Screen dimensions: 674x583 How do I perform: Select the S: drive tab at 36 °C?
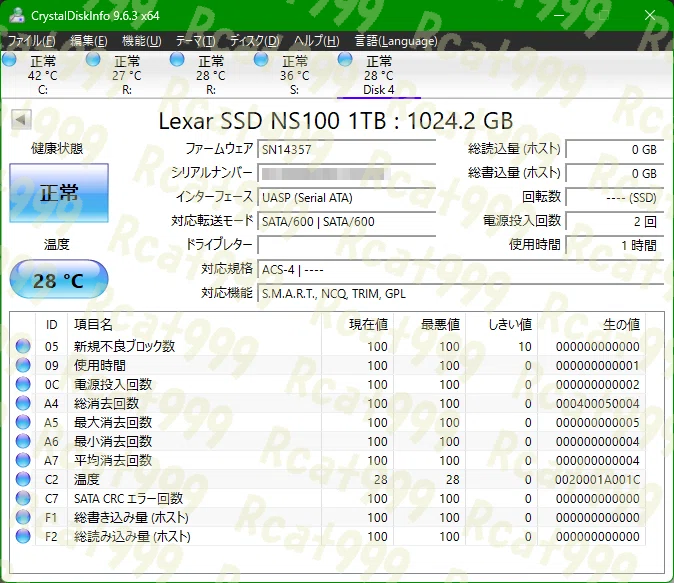294,75
